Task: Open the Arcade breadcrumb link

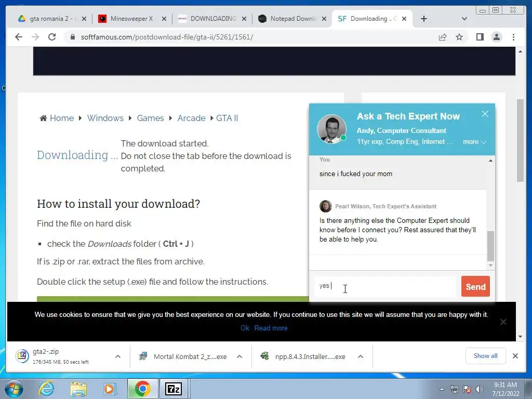Action: click(191, 118)
